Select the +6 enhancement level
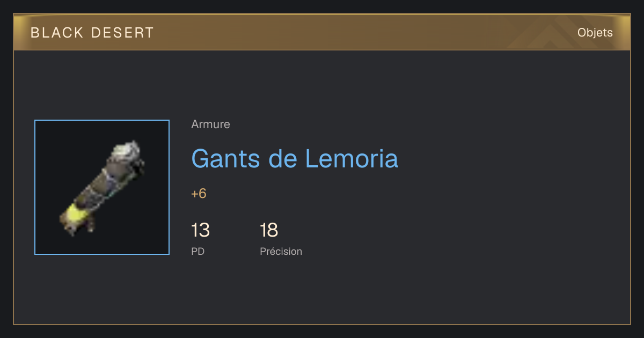This screenshot has height=338, width=644. [199, 194]
